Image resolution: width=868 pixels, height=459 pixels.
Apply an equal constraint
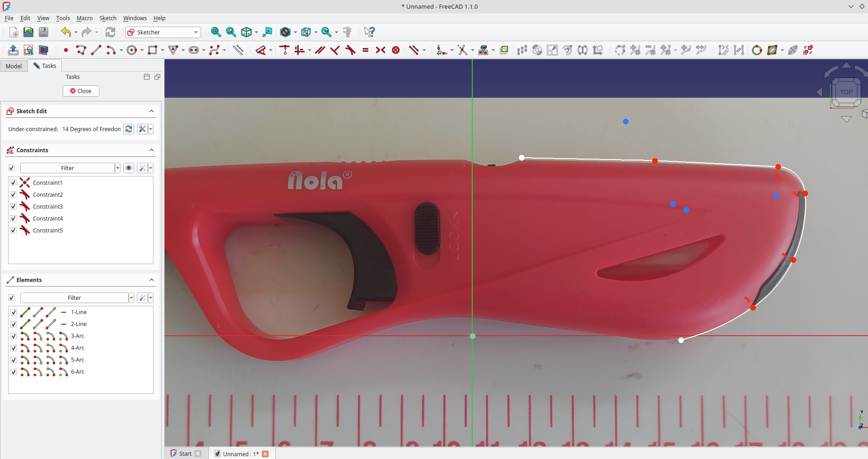[366, 50]
